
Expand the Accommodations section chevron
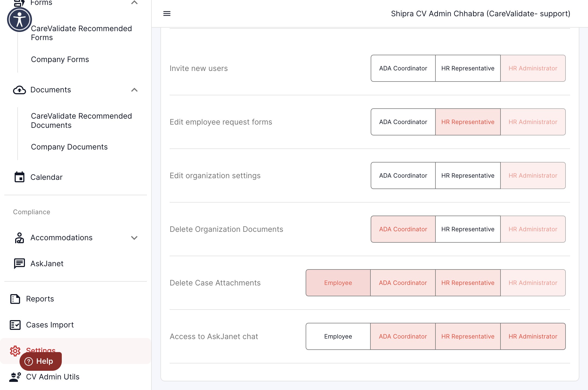click(134, 238)
